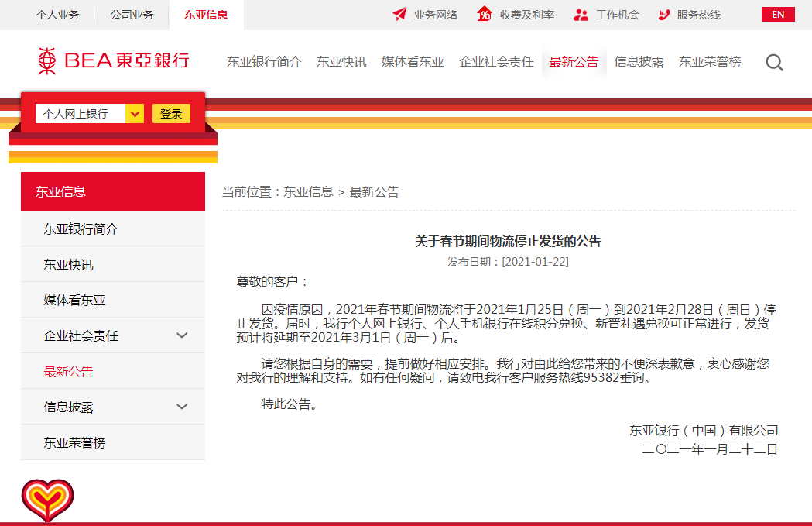Click the yellow 登录 button
This screenshot has width=812, height=526.
tap(171, 114)
